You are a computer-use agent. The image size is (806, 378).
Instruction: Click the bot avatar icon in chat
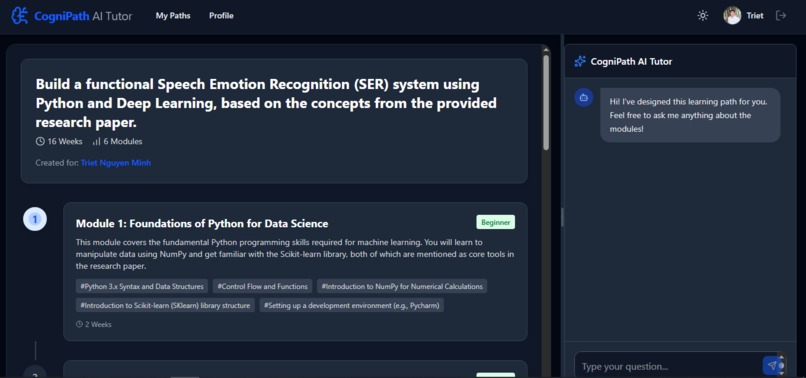point(583,97)
